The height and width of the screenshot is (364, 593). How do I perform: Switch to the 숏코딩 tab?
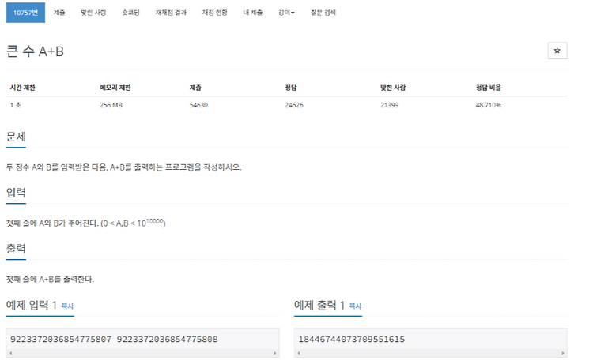pyautogui.click(x=130, y=13)
